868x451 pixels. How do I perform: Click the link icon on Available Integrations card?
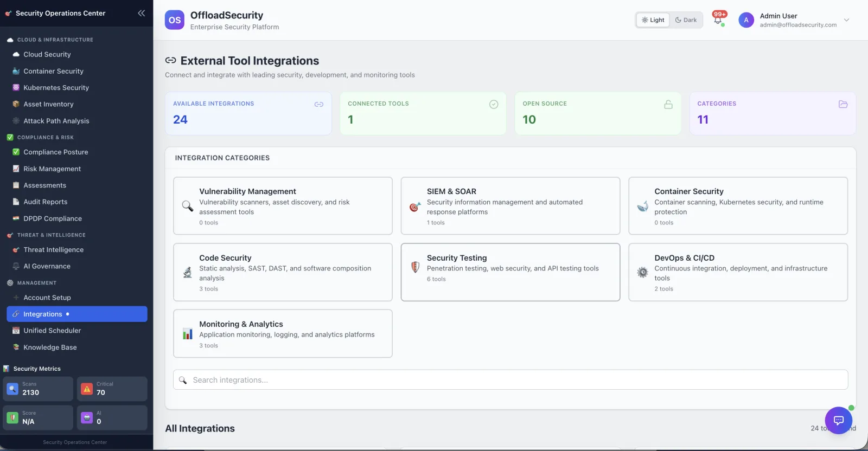(x=319, y=104)
